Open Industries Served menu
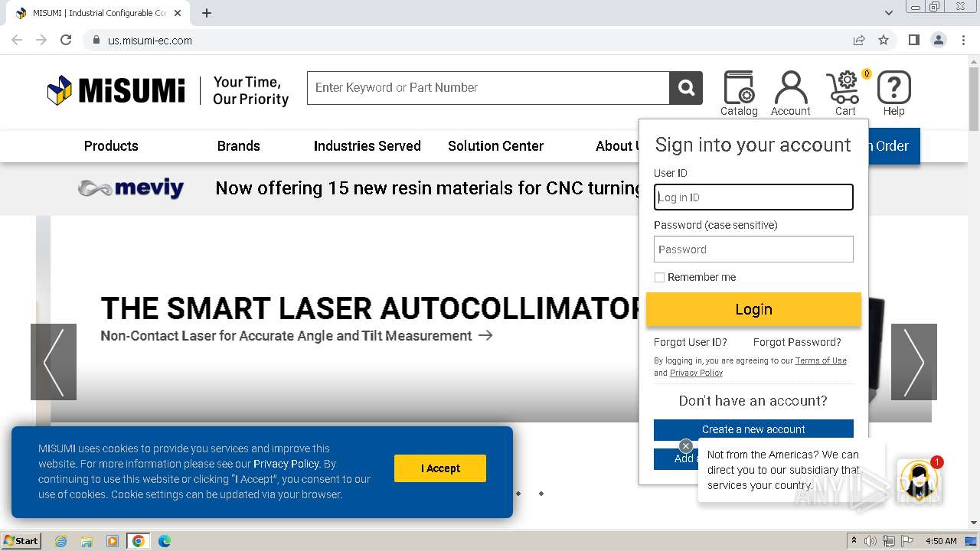Image resolution: width=980 pixels, height=551 pixels. [x=367, y=146]
